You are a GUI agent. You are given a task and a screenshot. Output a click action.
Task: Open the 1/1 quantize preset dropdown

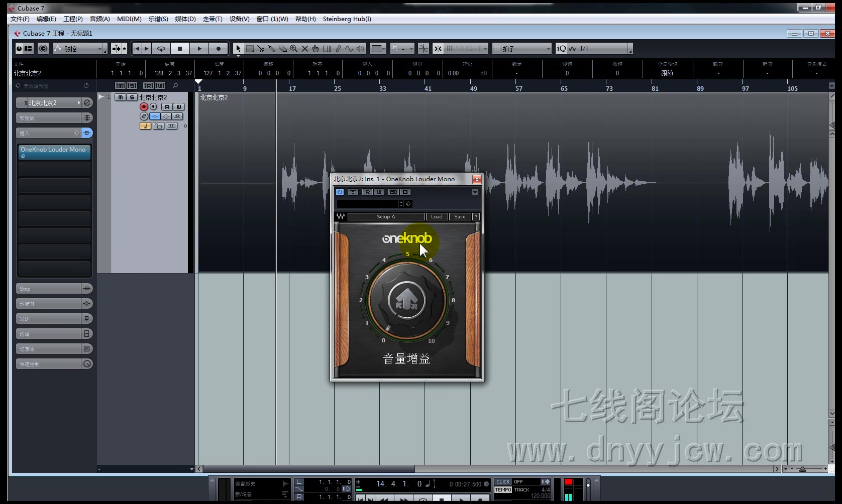(x=605, y=49)
